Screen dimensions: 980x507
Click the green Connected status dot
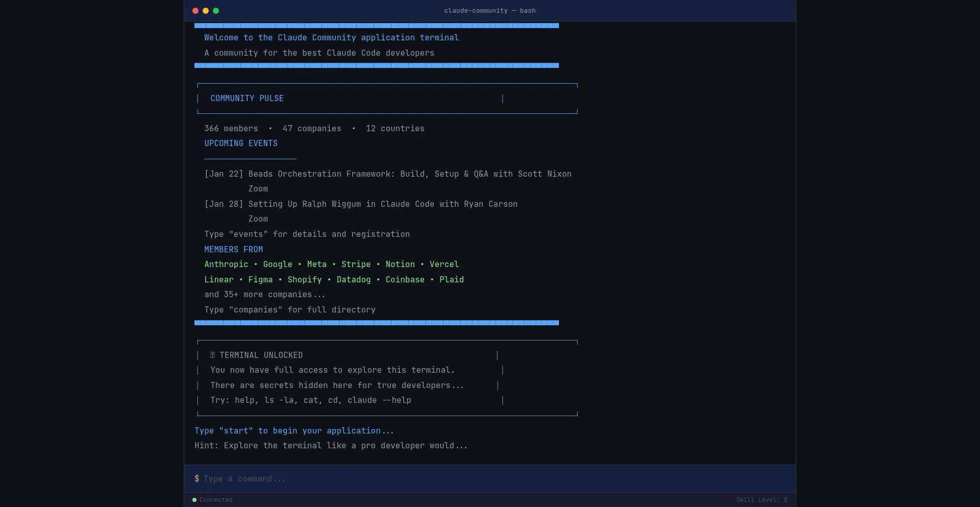194,500
